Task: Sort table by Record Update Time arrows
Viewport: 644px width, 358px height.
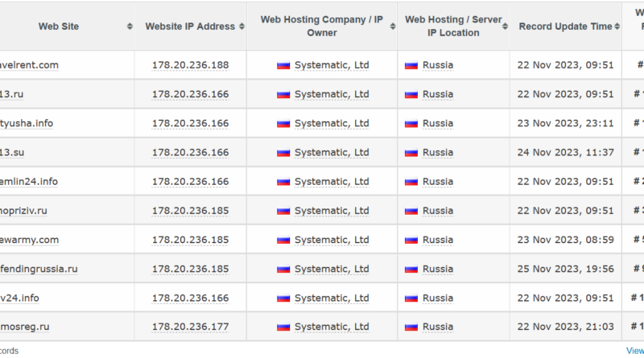Action: [617, 27]
